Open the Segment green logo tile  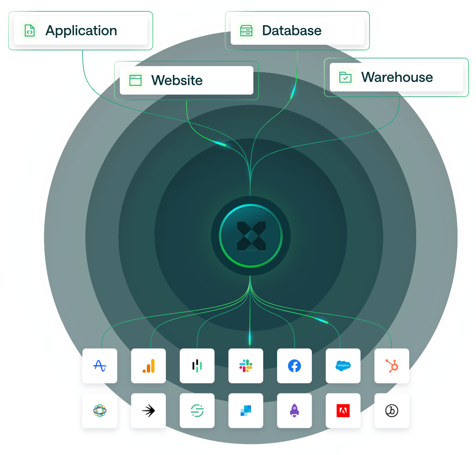[197, 411]
